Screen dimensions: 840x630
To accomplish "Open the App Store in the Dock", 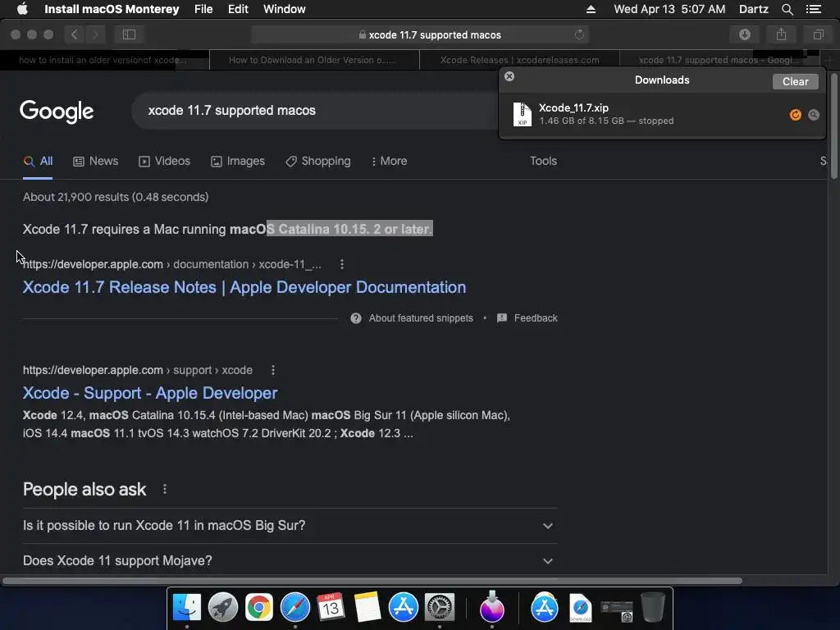I will [x=403, y=608].
